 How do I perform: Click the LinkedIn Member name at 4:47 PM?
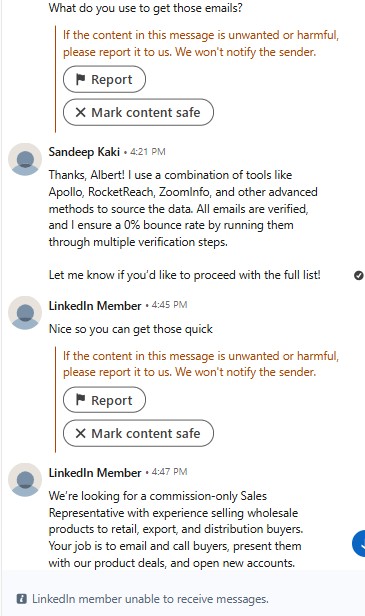coord(95,472)
